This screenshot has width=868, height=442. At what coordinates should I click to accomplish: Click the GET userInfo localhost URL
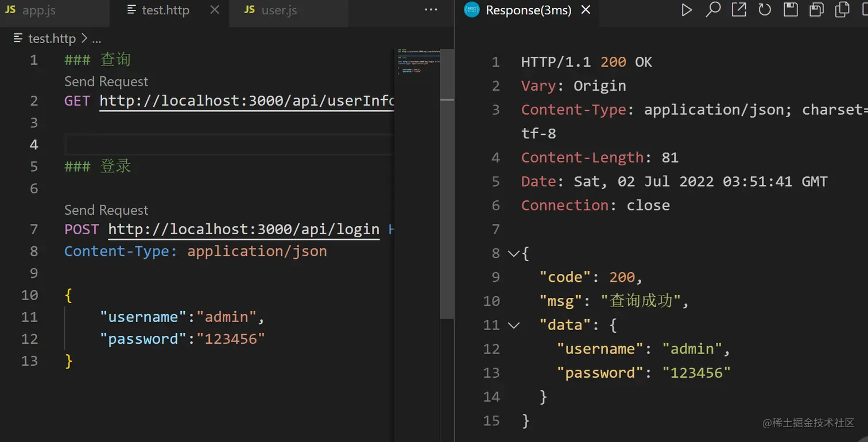pyautogui.click(x=247, y=101)
